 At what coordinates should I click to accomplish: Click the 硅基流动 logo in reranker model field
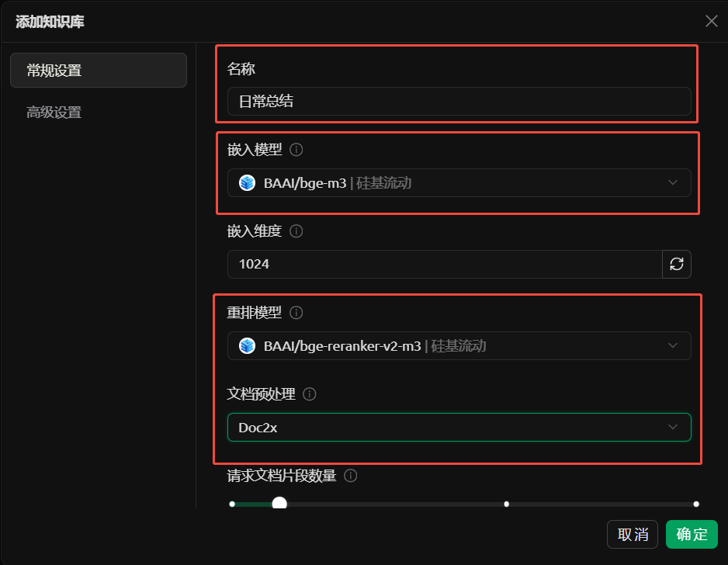[247, 346]
